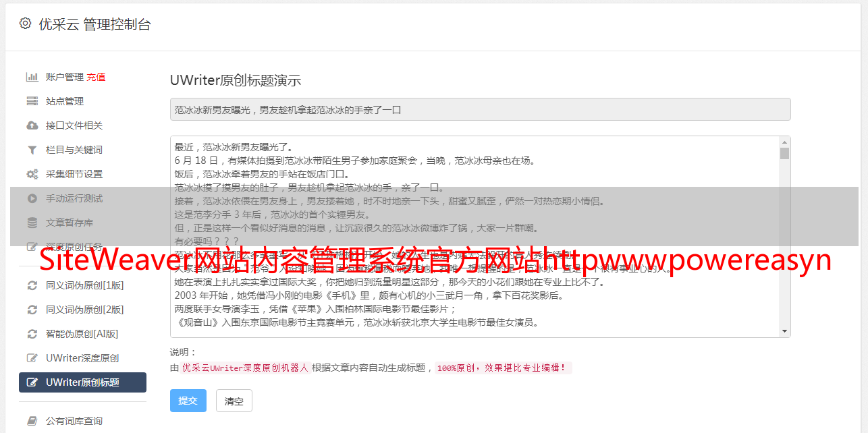Open 栏目与关键词 filter icon
Image resolution: width=868 pixels, height=433 pixels.
point(32,150)
